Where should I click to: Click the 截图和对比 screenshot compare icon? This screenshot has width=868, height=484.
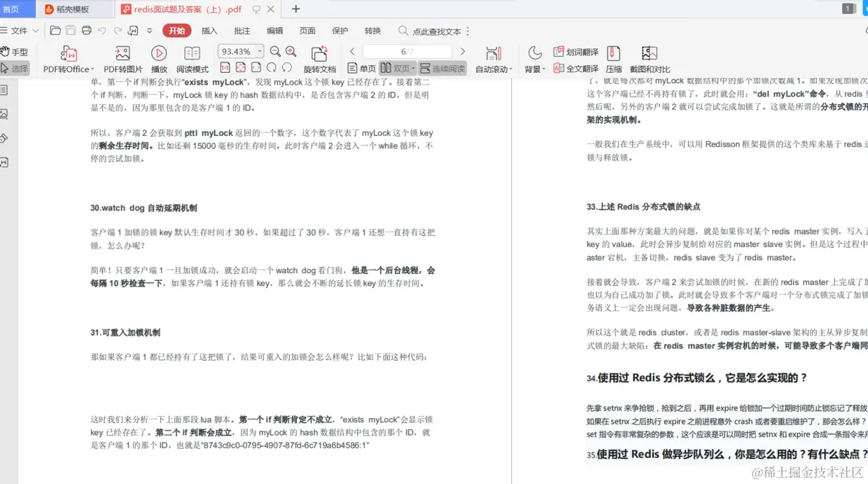tap(650, 53)
